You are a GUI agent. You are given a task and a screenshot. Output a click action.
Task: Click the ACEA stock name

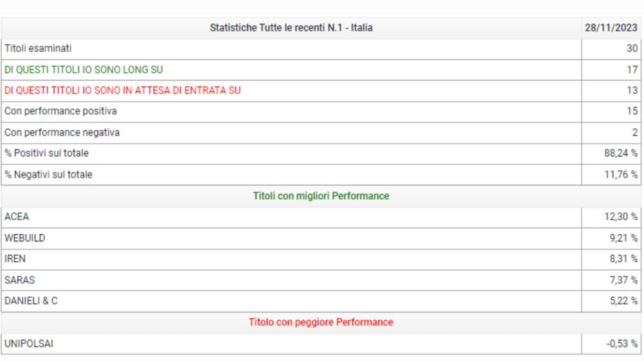pyautogui.click(x=17, y=217)
